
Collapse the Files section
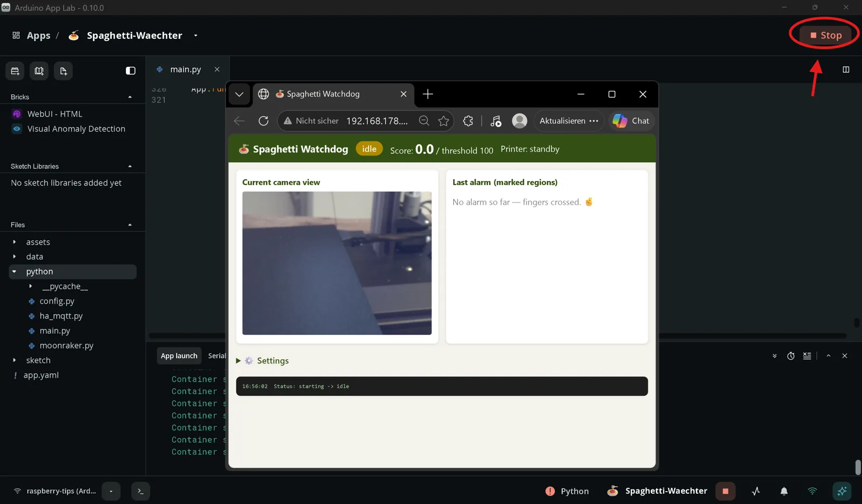tap(130, 225)
